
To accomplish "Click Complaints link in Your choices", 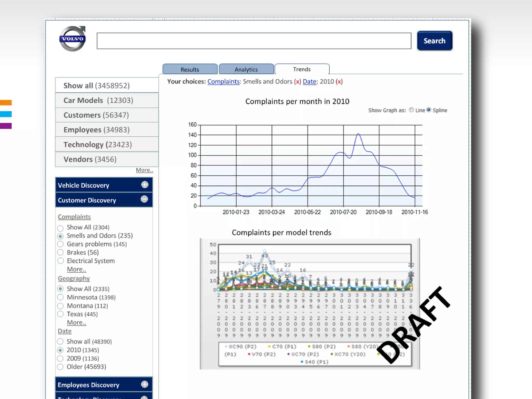I will pyautogui.click(x=223, y=82).
